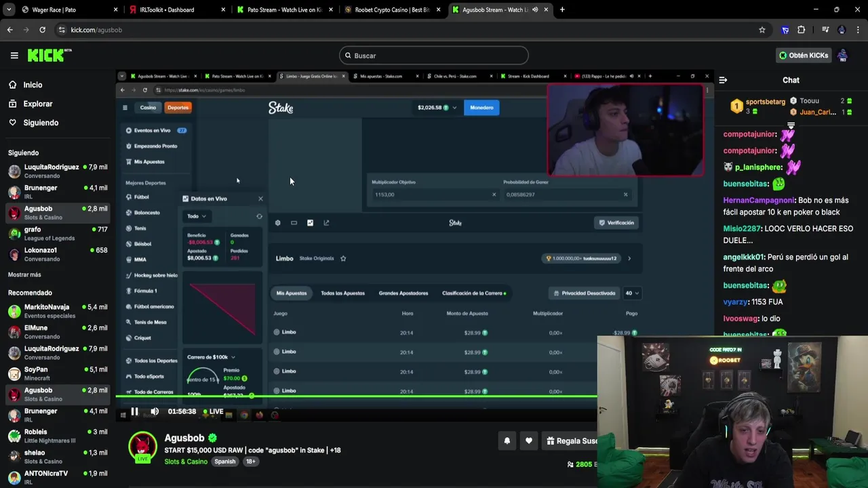Image resolution: width=868 pixels, height=488 pixels.
Task: Switch to Roobet Crypto Casino tab
Action: pyautogui.click(x=391, y=9)
